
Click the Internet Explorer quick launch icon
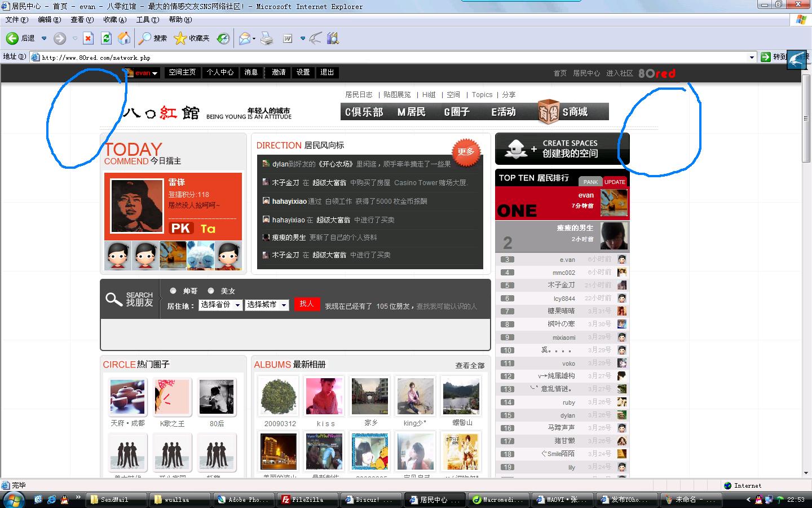52,500
